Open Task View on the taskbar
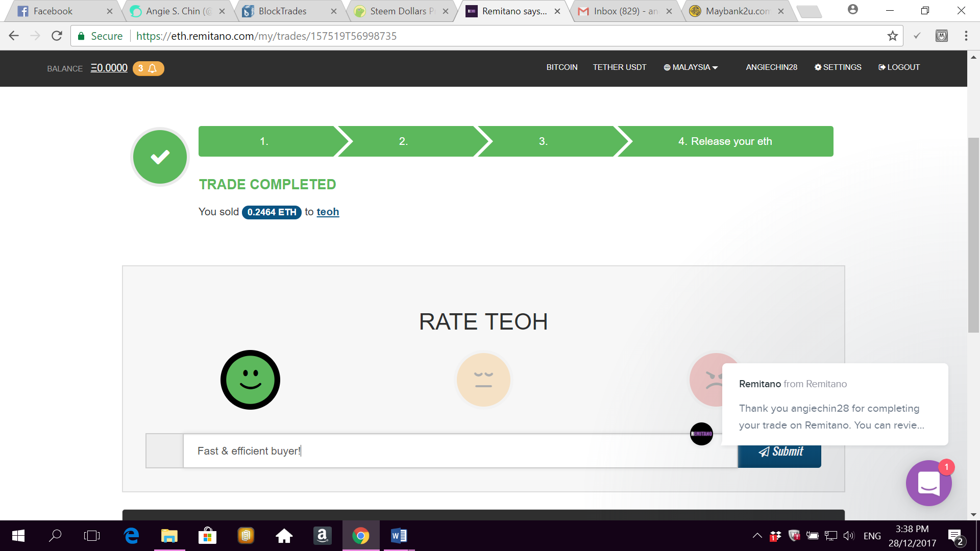This screenshot has height=551, width=980. (x=92, y=536)
